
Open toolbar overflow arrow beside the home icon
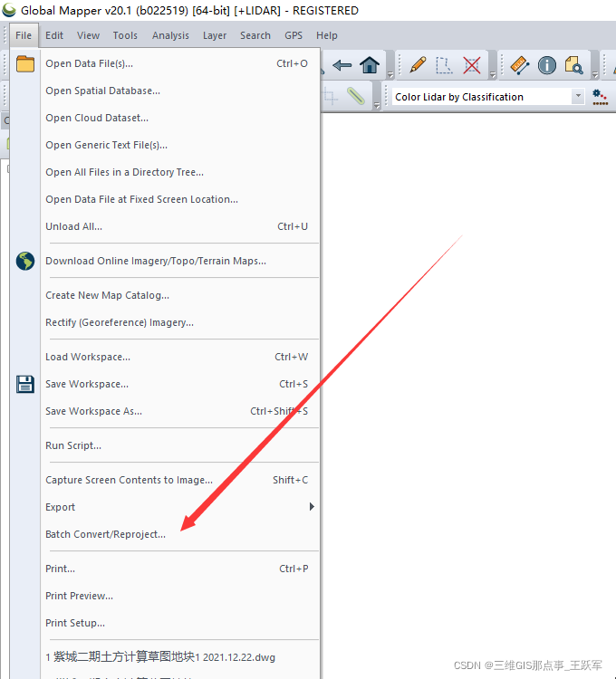(x=390, y=74)
